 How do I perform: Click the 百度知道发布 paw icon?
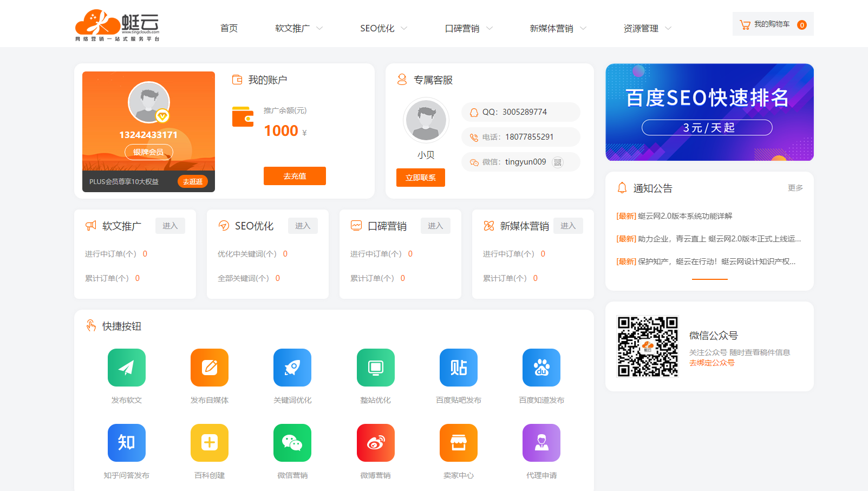(x=541, y=368)
